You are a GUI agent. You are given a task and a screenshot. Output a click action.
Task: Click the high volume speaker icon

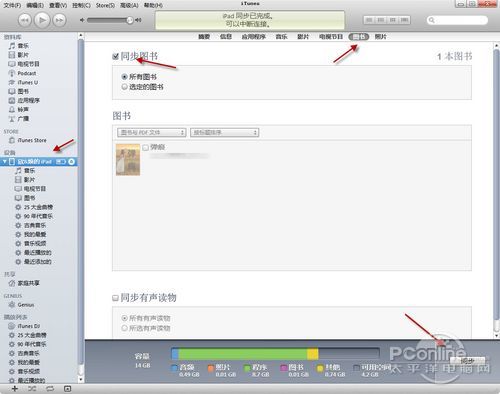tap(139, 20)
